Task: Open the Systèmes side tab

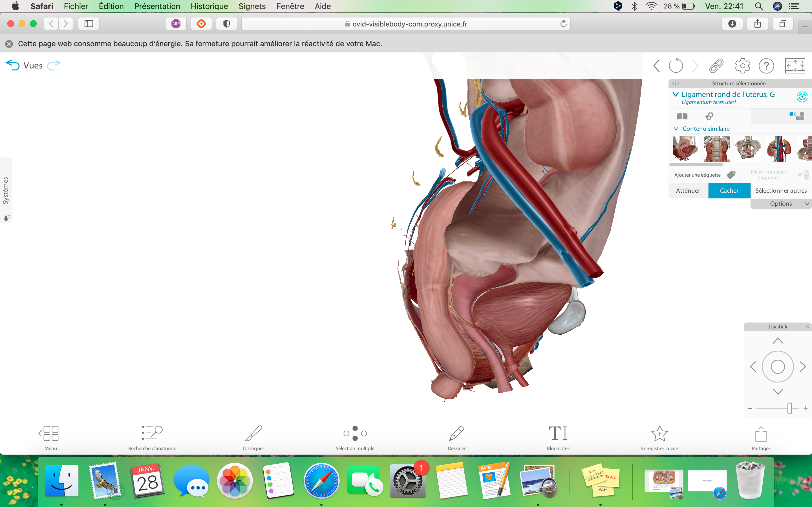Action: (x=6, y=190)
